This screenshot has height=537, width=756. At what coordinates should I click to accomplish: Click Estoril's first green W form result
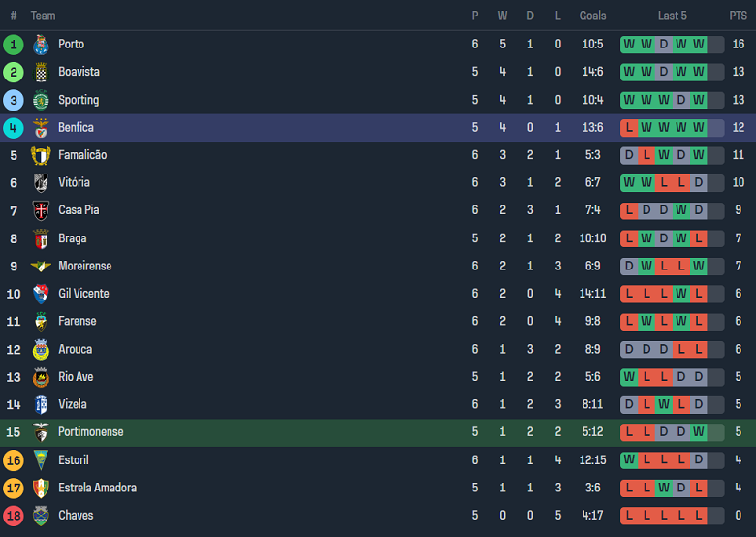(x=629, y=460)
